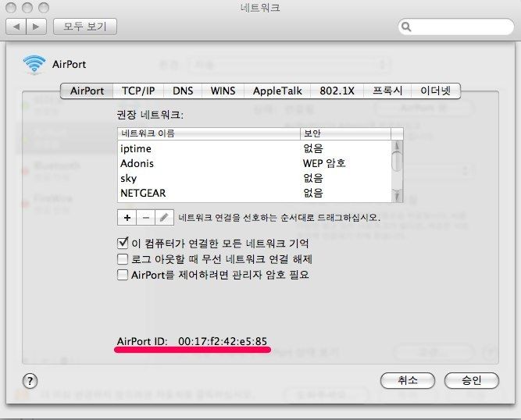Click the forward navigation arrow
521x420 pixels.
click(x=36, y=27)
